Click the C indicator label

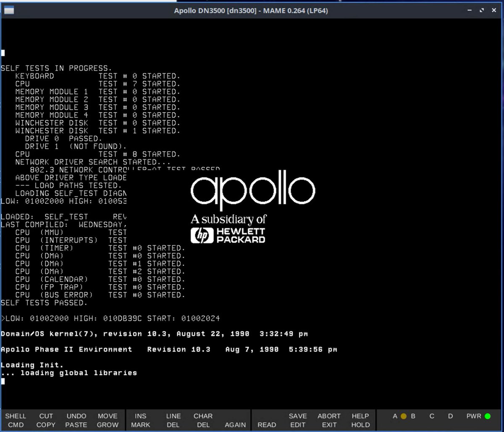click(x=432, y=416)
